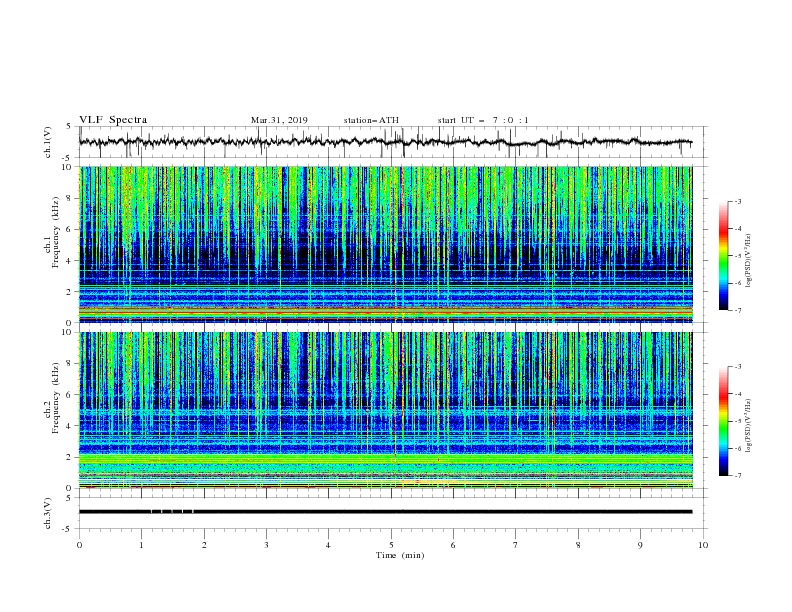
Task: Click the "ch.1(V)" waveform axis label
Action: 48,142
